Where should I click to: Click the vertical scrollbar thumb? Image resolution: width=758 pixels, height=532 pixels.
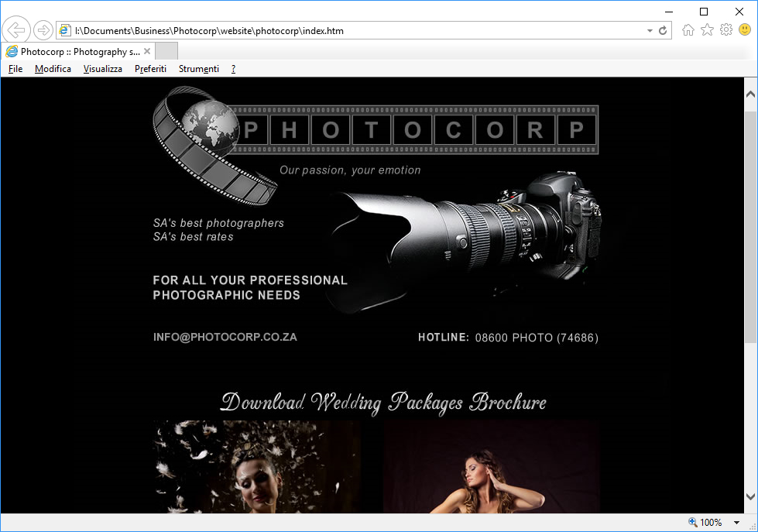tap(750, 226)
